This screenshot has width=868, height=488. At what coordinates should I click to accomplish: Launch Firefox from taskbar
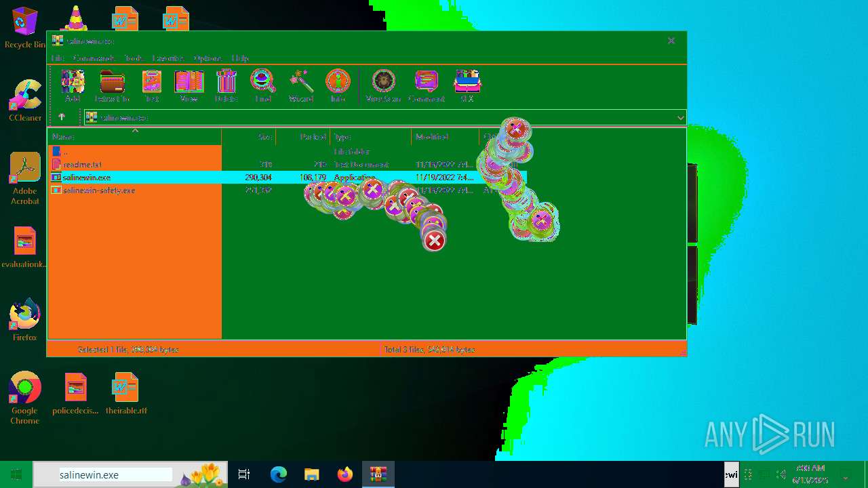(x=345, y=474)
